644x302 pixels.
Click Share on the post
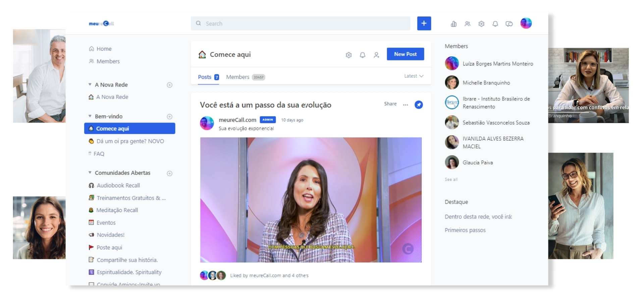390,104
